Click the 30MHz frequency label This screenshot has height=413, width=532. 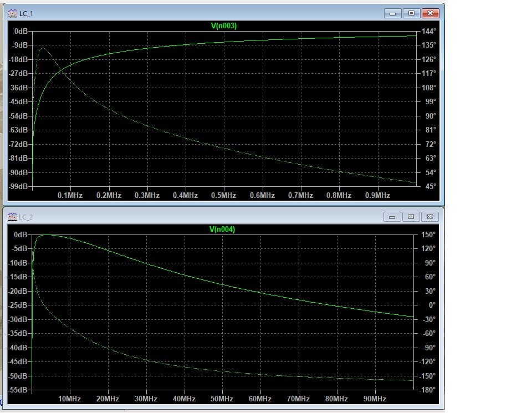[146, 399]
